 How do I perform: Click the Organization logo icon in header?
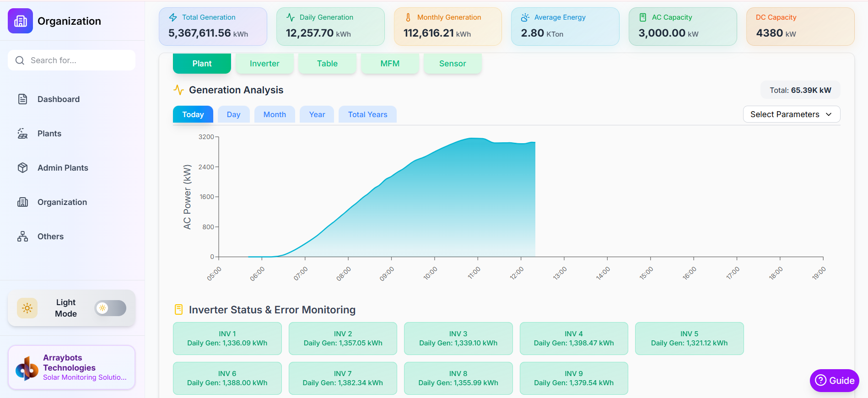(20, 21)
